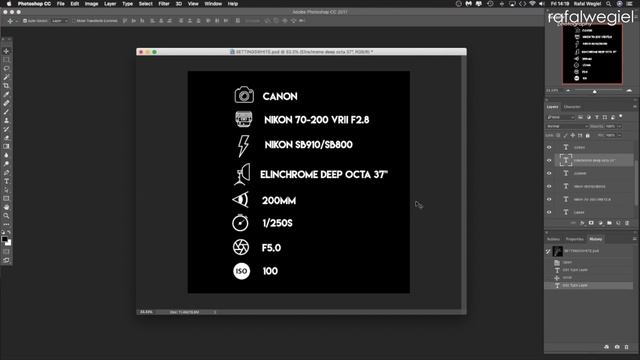The width and height of the screenshot is (640, 360).
Task: Select the Gradient tool
Action: 6,146
